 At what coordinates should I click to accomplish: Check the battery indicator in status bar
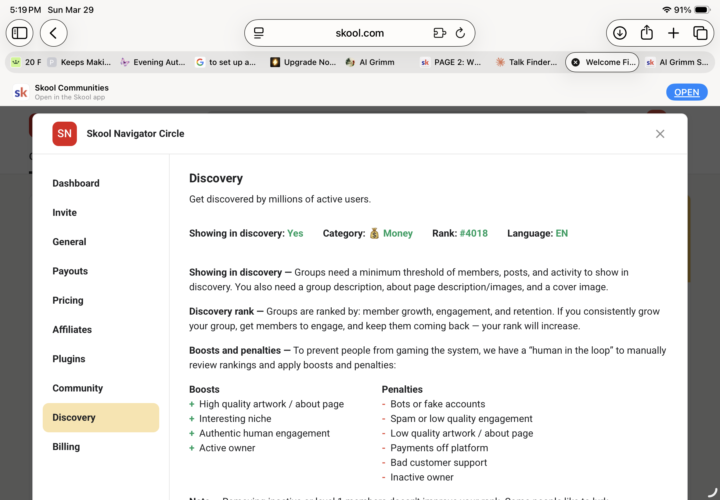pyautogui.click(x=702, y=10)
